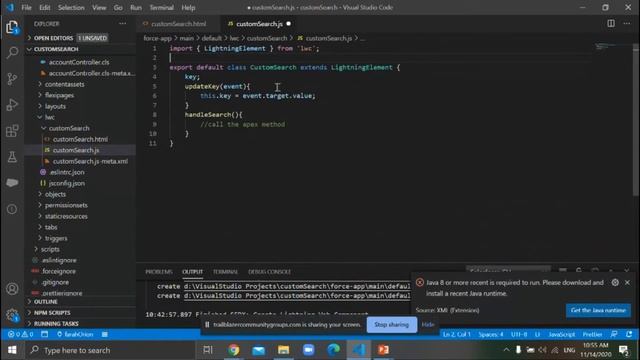Screen dimensions: 640x360
Task: Open the Salesforce cloud view icon
Action: (12, 182)
